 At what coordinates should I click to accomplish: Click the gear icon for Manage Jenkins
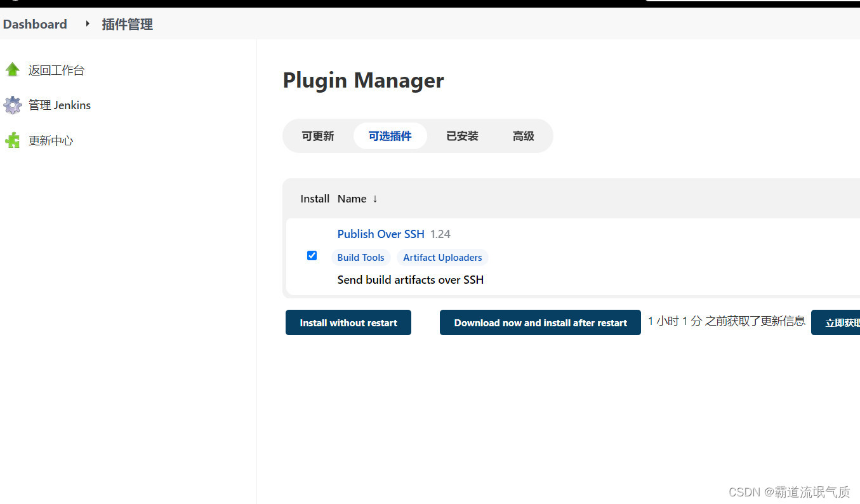[x=13, y=105]
